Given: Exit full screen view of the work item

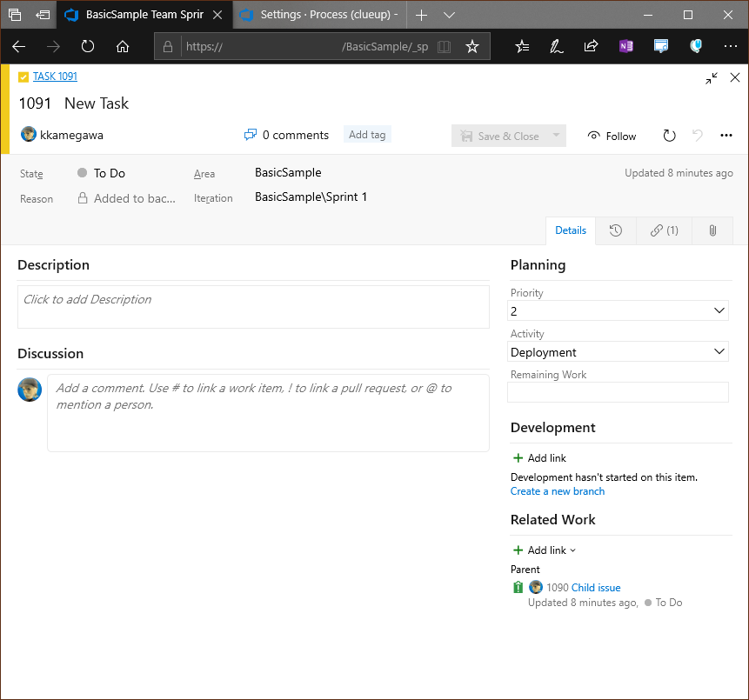Looking at the screenshot, I should click(x=712, y=78).
